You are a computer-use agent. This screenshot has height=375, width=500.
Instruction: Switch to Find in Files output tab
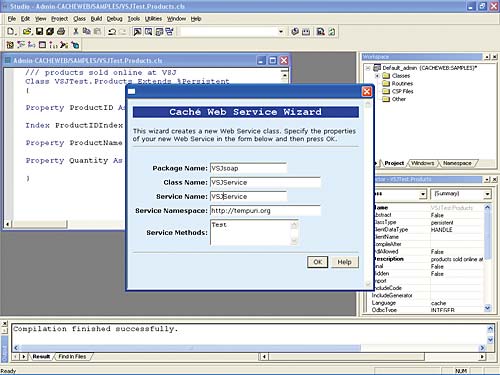(72, 356)
